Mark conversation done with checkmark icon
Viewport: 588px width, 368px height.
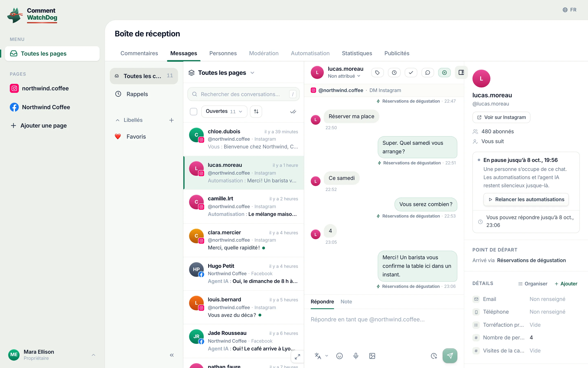411,73
